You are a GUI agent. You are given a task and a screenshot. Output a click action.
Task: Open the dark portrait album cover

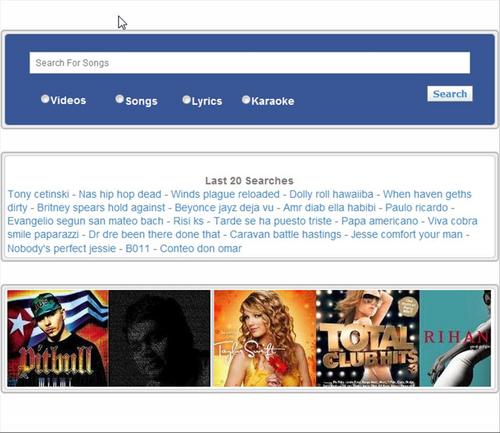(160, 338)
